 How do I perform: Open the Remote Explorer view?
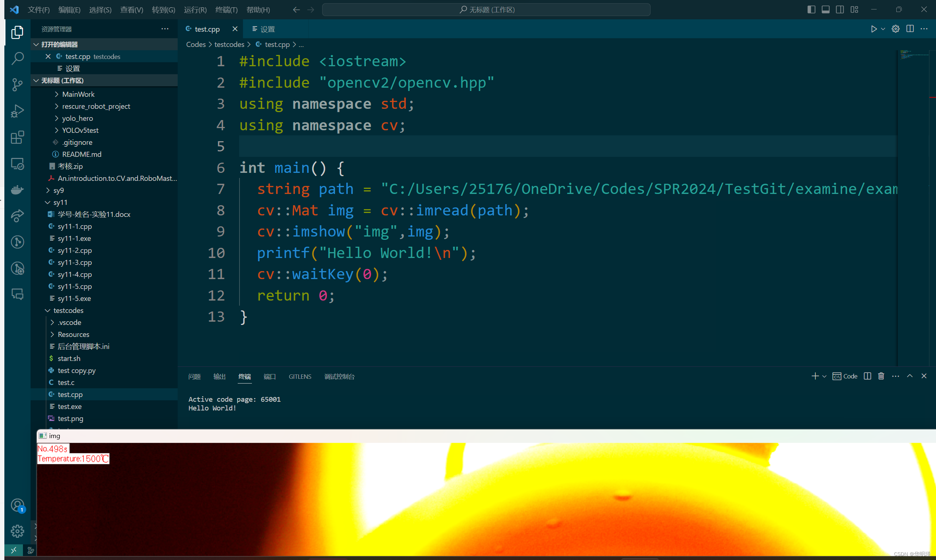click(17, 164)
